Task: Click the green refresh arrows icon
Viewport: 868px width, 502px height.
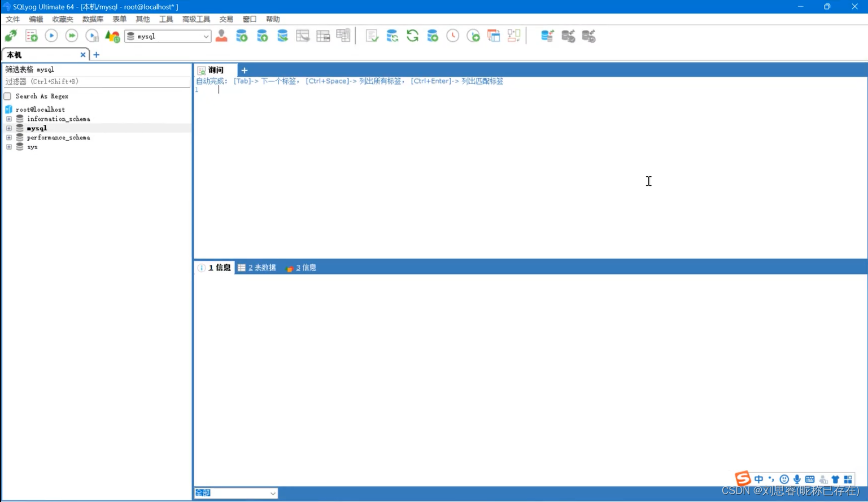Action: (x=412, y=36)
